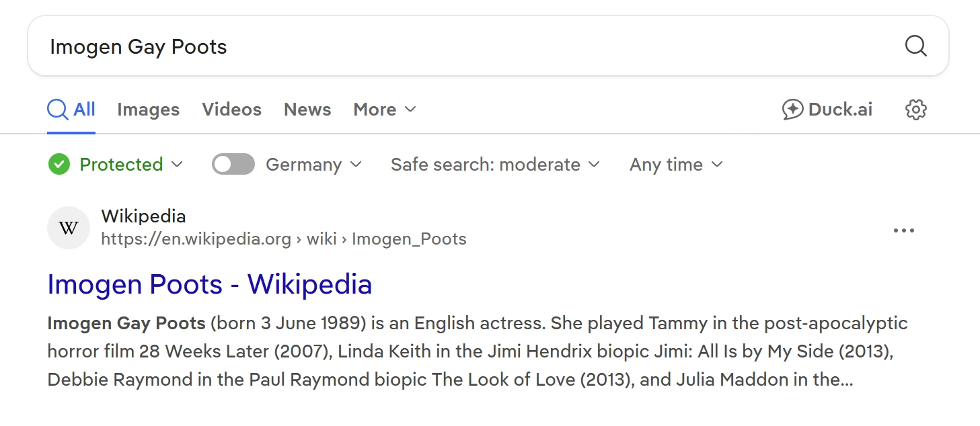The image size is (980, 426).
Task: Click the Wikipedia favicon on the result
Action: tap(69, 228)
